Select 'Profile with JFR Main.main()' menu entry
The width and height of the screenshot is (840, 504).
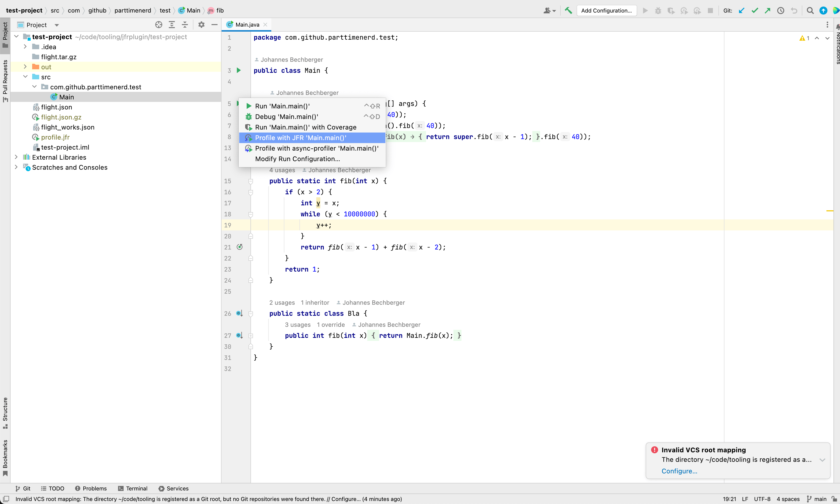coord(301,138)
